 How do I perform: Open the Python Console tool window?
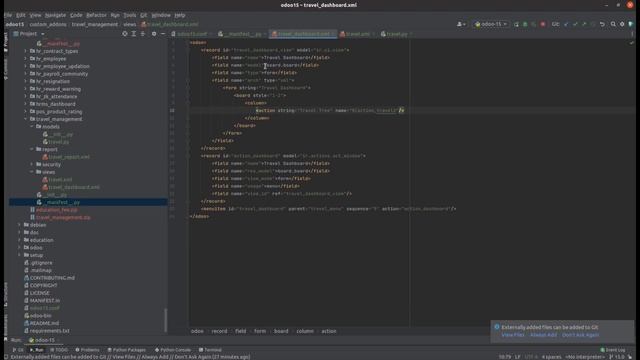tap(173, 350)
